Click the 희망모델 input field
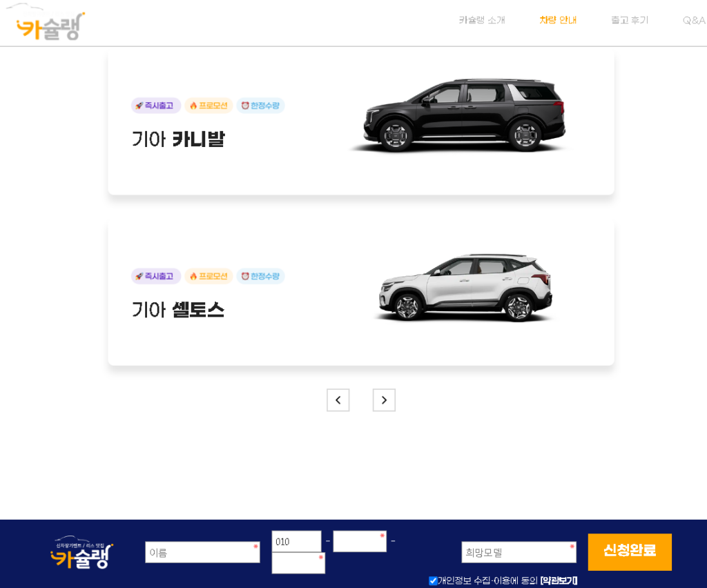707x588 pixels. coord(518,552)
